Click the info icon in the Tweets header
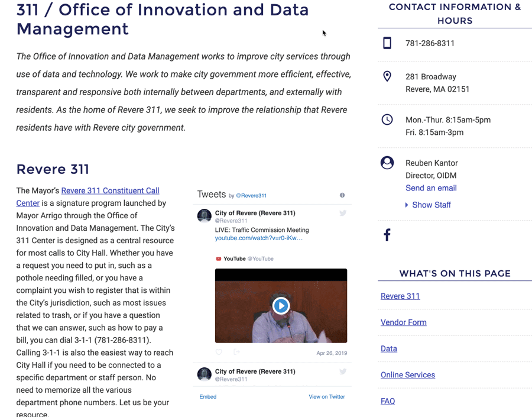532x417 pixels. [x=342, y=195]
